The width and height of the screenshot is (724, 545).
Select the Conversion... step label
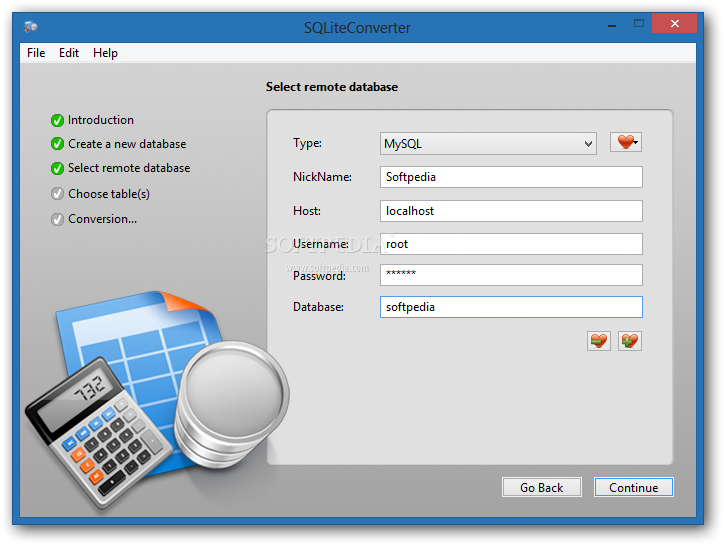(x=103, y=219)
